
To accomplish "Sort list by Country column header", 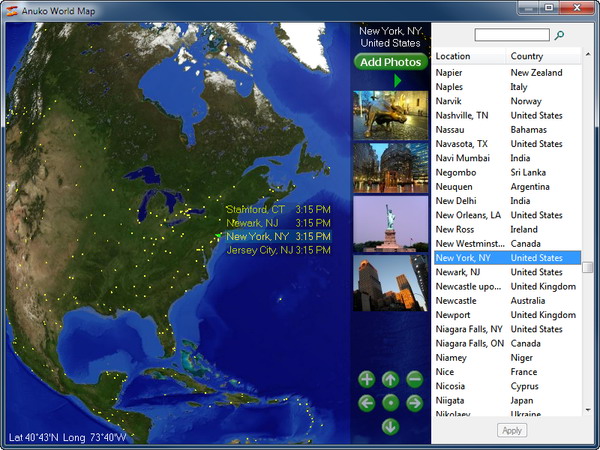I will click(x=543, y=56).
